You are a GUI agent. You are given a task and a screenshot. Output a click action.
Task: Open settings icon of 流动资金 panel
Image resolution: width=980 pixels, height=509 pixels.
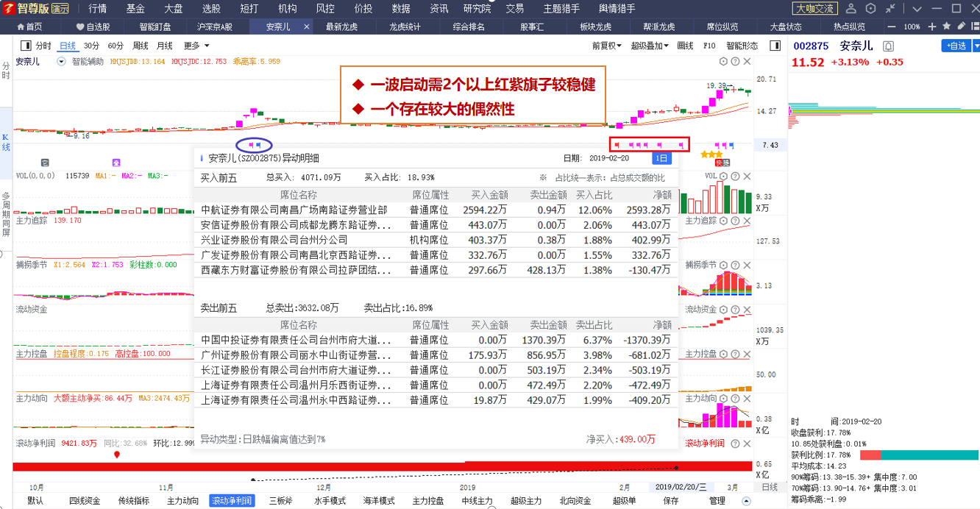pos(723,310)
